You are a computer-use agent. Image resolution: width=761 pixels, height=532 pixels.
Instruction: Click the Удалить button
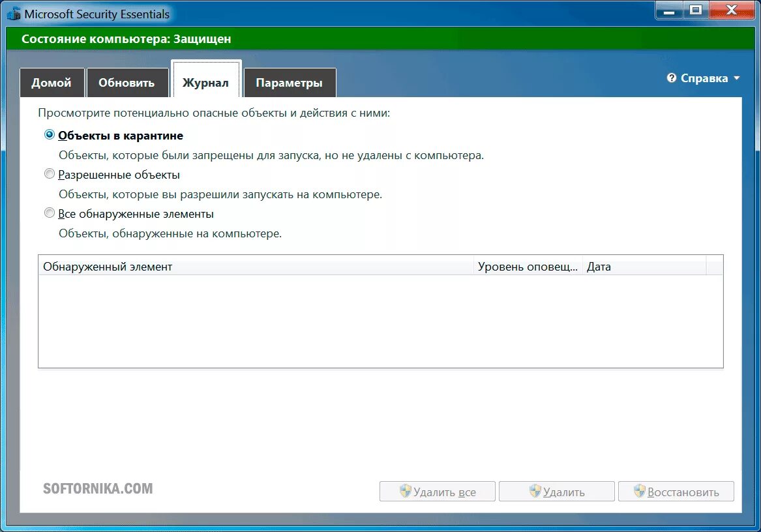pos(557,491)
